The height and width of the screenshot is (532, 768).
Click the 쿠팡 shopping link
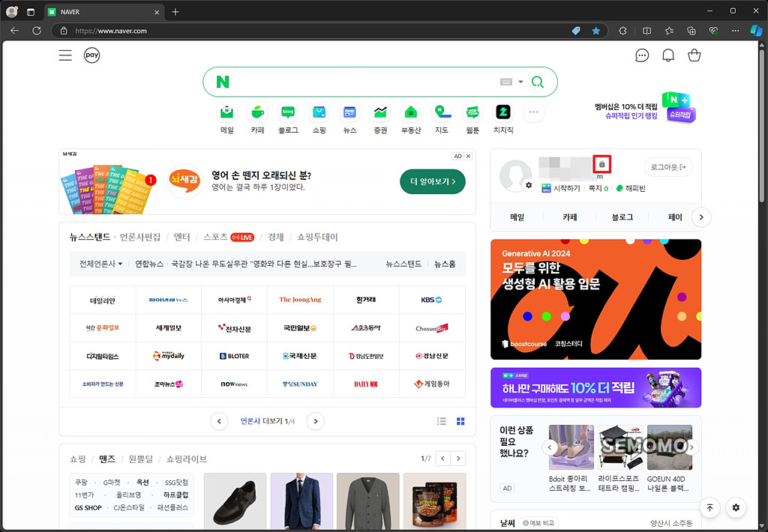81,483
